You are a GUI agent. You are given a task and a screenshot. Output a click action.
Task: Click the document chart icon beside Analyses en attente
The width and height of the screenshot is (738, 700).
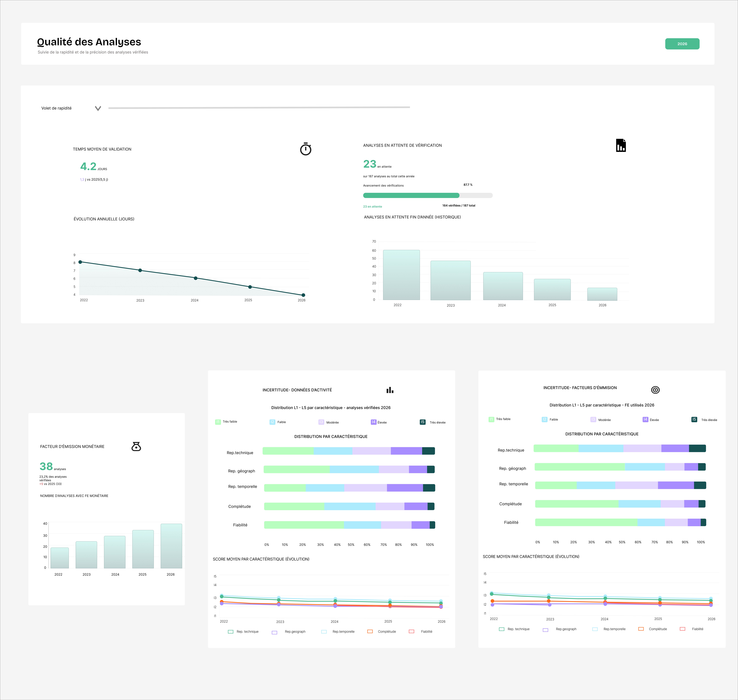[621, 145]
